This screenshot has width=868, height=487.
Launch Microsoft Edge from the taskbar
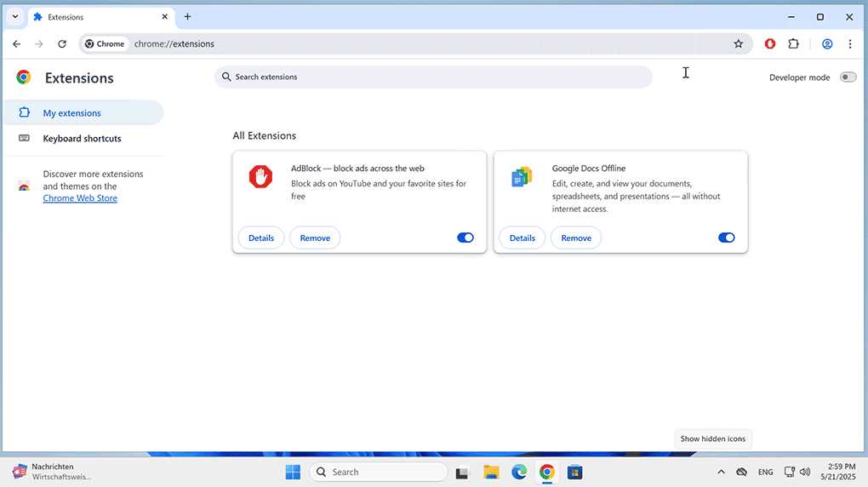519,472
